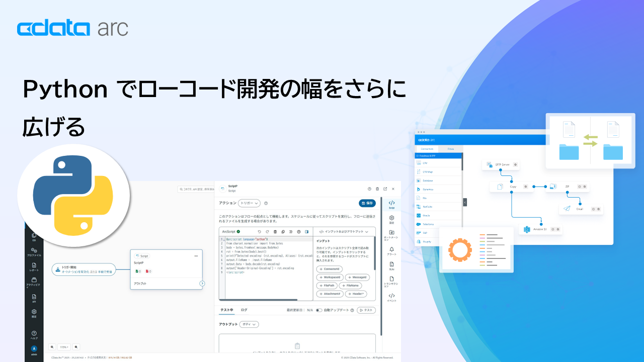Insert the Header:* input

356,294
